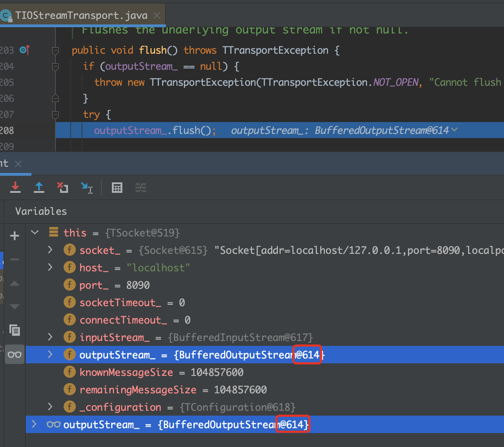Viewport: 504px width, 447px height.
Task: Expand the _configuration field node
Action: [50, 407]
